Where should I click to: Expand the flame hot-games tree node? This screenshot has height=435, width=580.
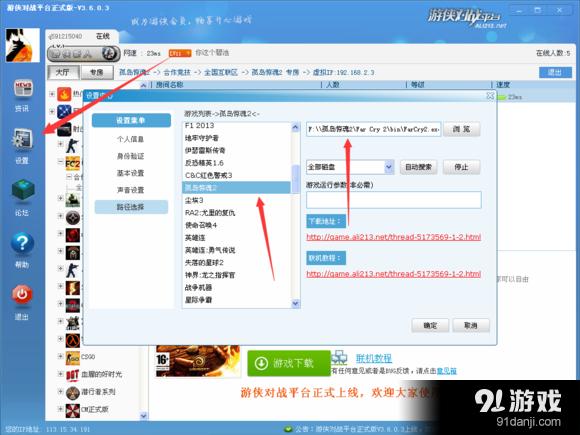click(x=52, y=94)
